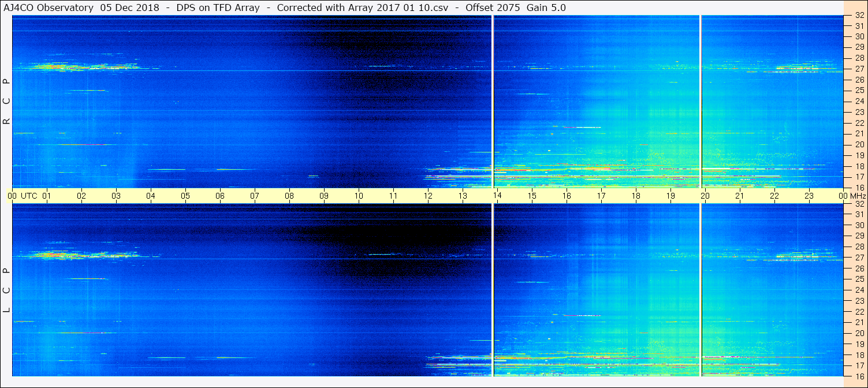Select hour label '18' on the UTC time axis

[x=636, y=196]
